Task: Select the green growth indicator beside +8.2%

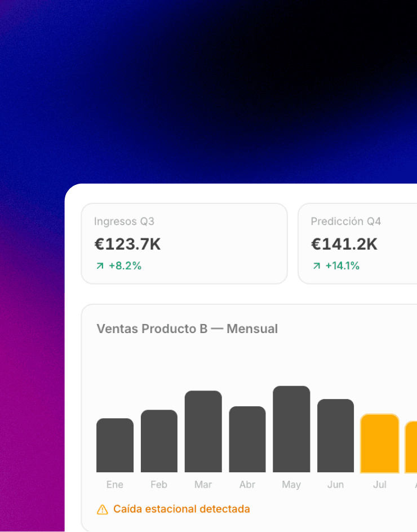Action: [x=100, y=265]
